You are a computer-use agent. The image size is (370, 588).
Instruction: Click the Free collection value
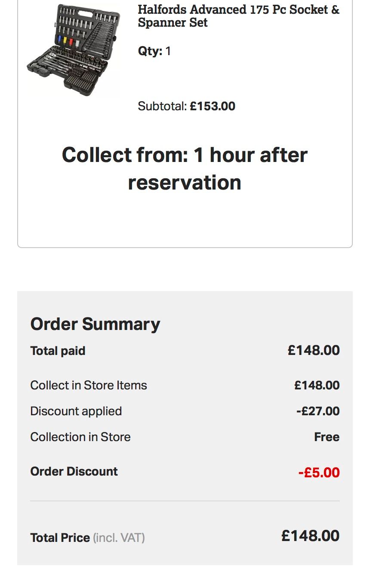327,437
